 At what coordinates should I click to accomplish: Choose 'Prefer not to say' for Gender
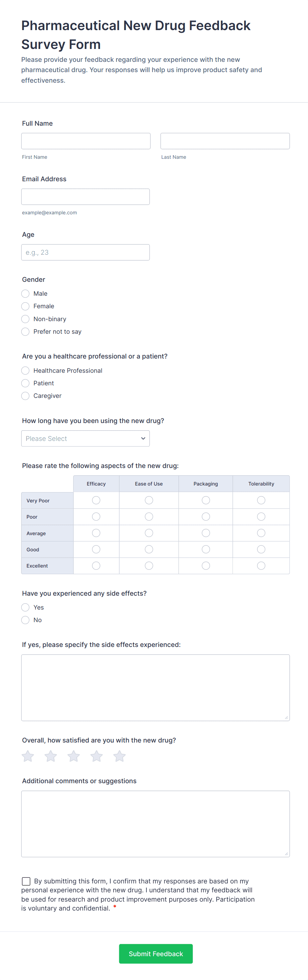click(25, 331)
